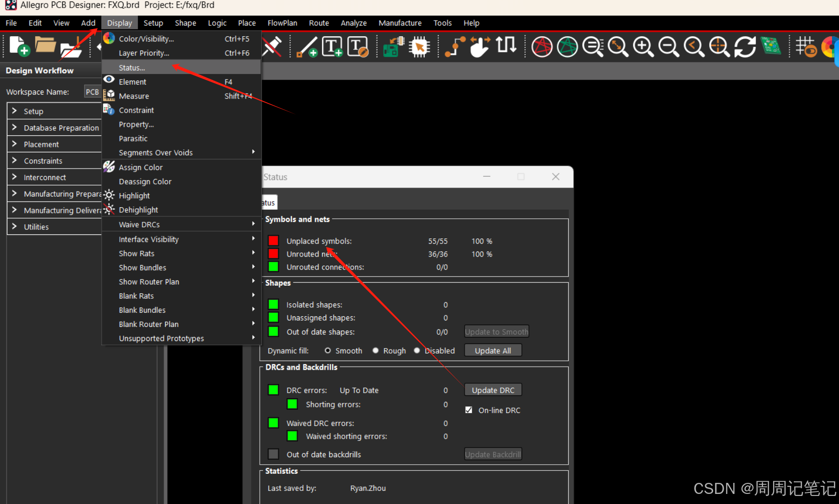Choose Status... from Display menu
Viewport: 839px width, 504px height.
[181, 67]
